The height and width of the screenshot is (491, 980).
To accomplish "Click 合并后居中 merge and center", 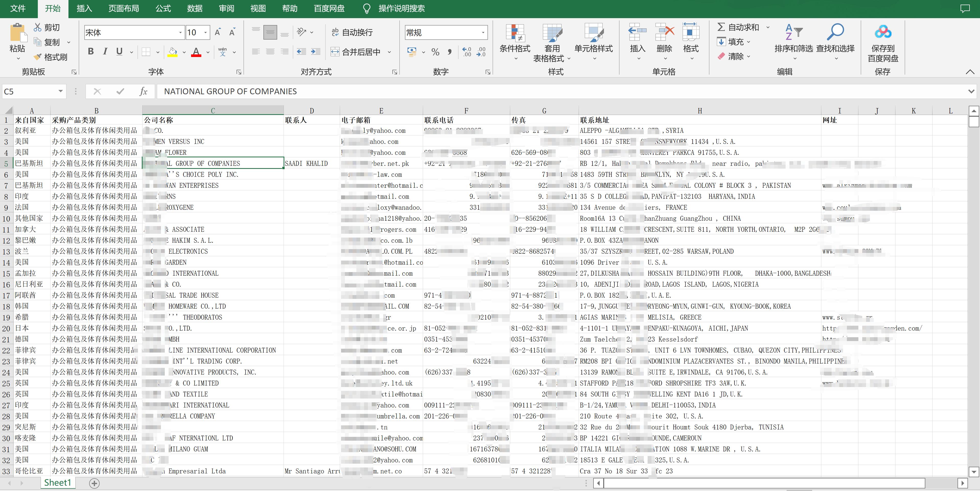I will 356,52.
